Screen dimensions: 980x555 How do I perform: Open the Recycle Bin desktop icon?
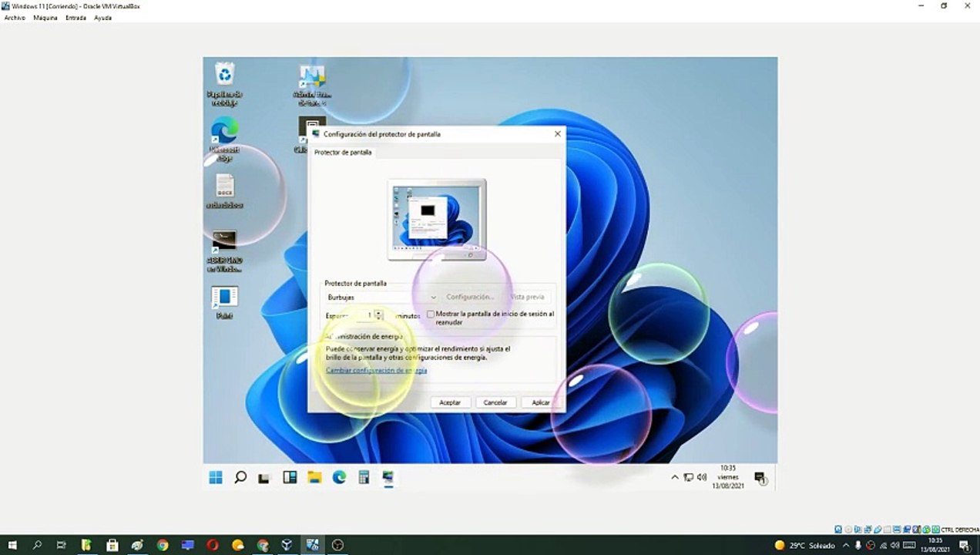(x=224, y=83)
